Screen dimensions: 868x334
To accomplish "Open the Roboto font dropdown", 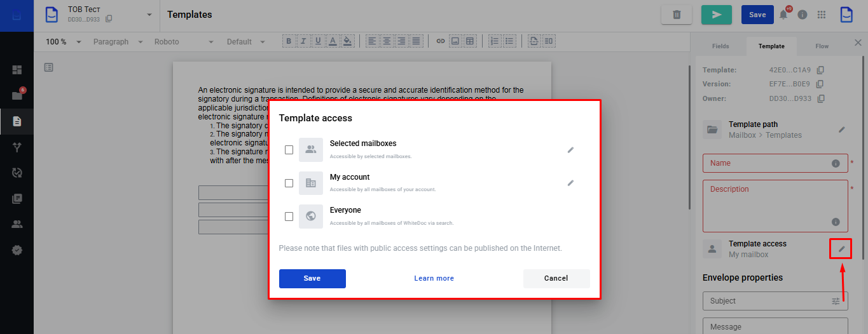I will tap(184, 42).
